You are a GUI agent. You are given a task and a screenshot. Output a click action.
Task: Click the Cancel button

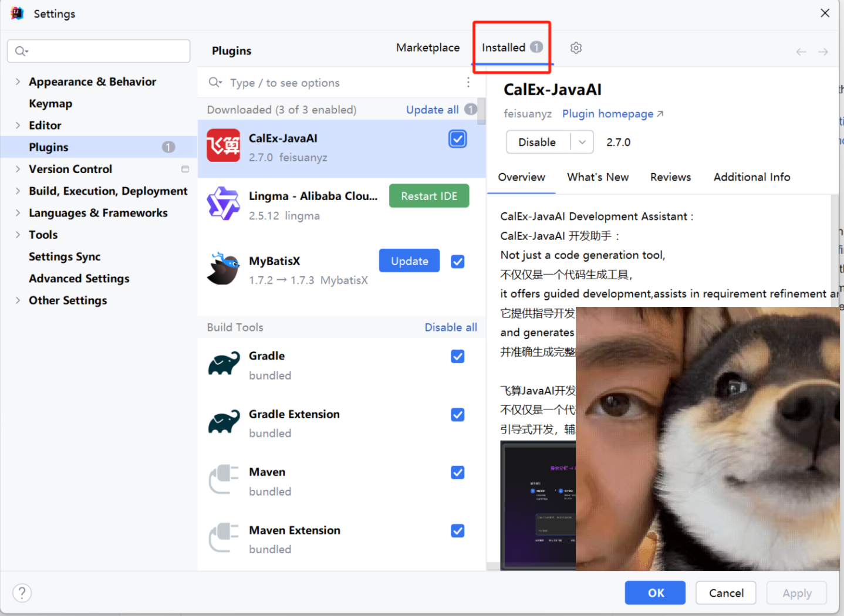[726, 593]
